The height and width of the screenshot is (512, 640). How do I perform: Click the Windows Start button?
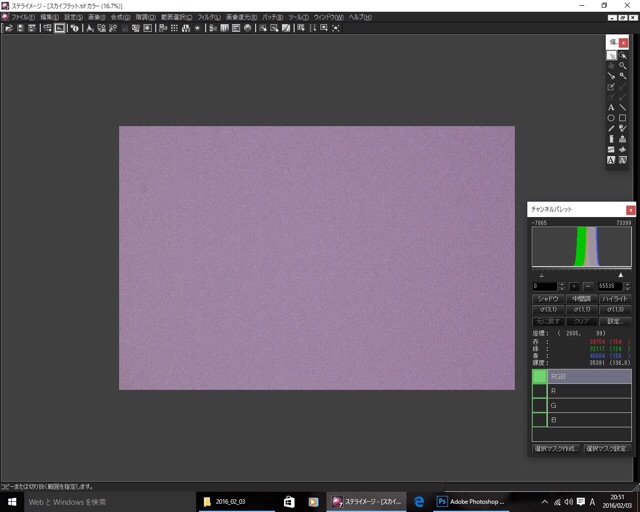coord(12,502)
